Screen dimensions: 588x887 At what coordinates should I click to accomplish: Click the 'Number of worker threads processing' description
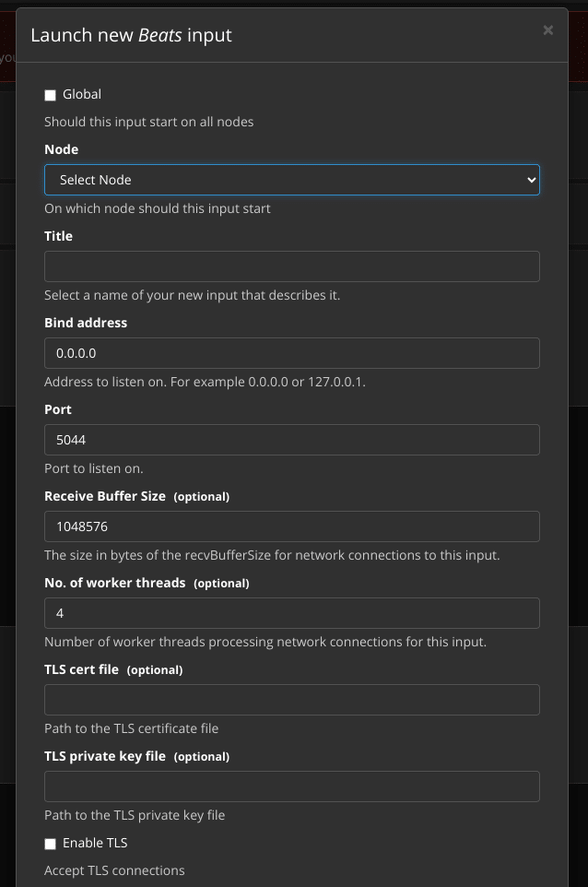point(265,642)
